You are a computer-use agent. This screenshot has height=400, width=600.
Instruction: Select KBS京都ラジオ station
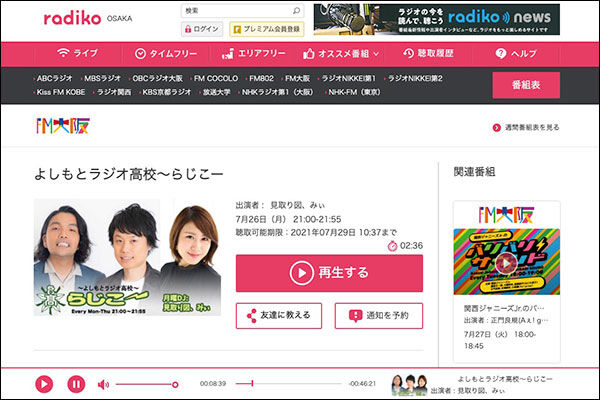[166, 92]
